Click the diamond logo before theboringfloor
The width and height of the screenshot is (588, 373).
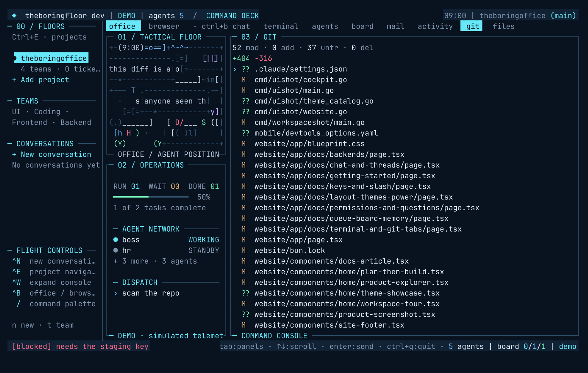pyautogui.click(x=14, y=16)
